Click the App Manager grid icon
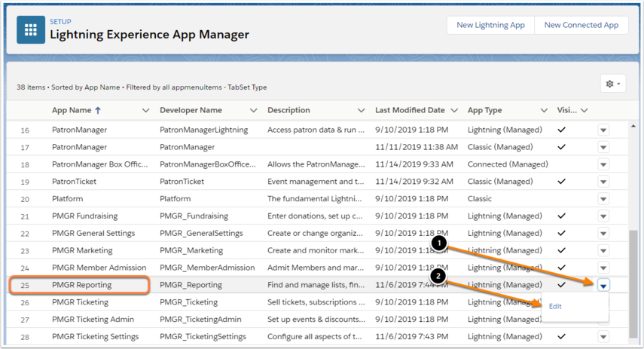This screenshot has height=349, width=644. coord(31,29)
